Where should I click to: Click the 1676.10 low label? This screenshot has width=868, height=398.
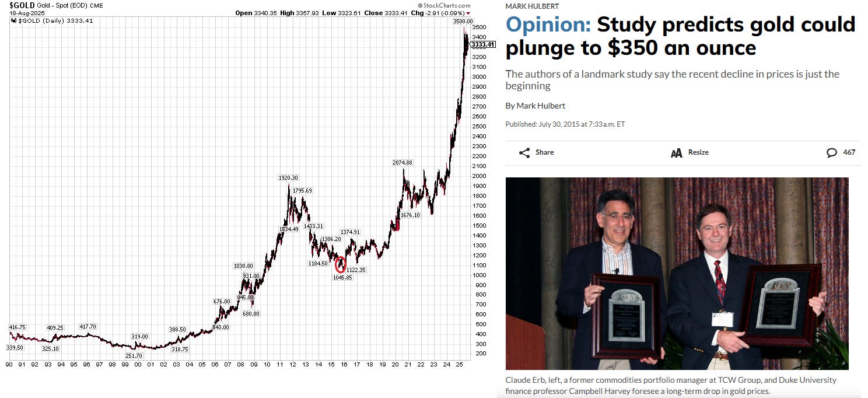(410, 215)
